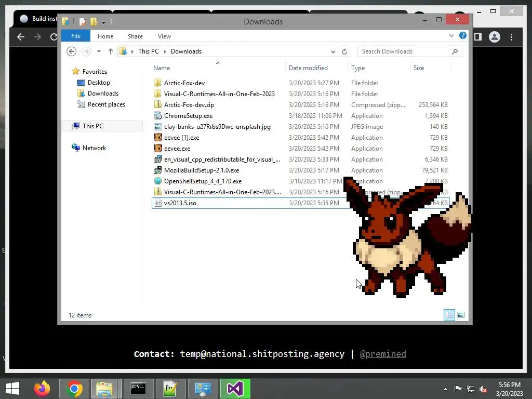Open the File ribbon tab
This screenshot has width=532, height=399.
(x=76, y=36)
